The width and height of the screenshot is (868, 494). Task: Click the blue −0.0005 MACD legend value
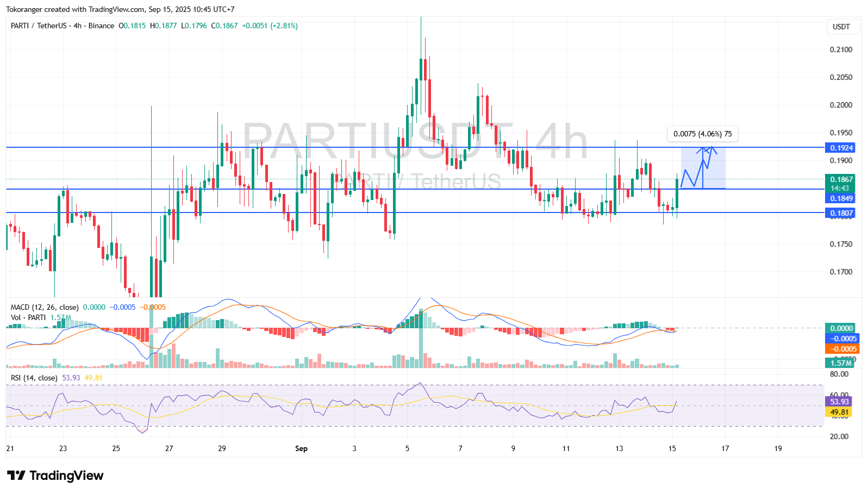pos(122,307)
